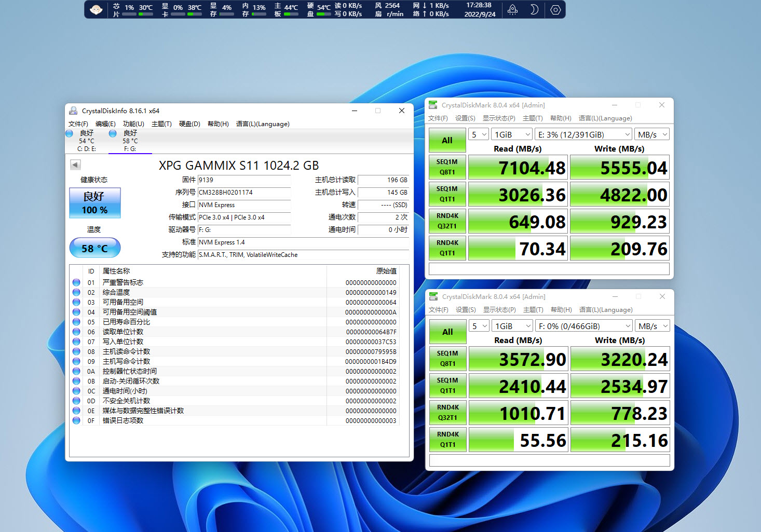Select the C: D: E: disk tab
The image size is (761, 532).
point(86,141)
